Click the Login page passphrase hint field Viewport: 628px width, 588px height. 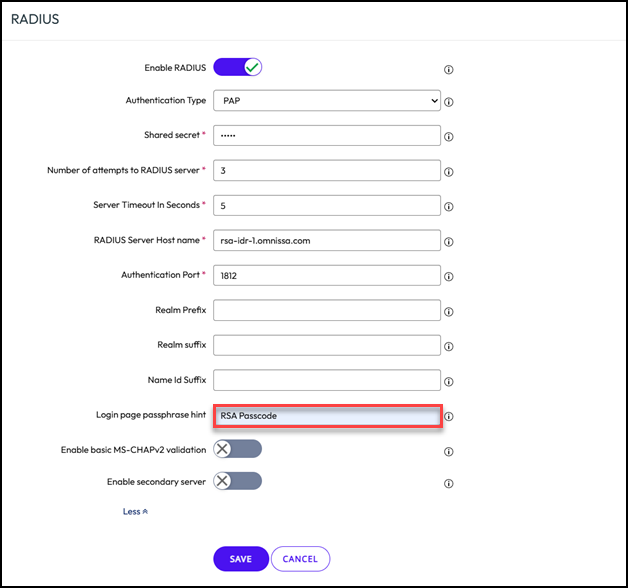(327, 415)
